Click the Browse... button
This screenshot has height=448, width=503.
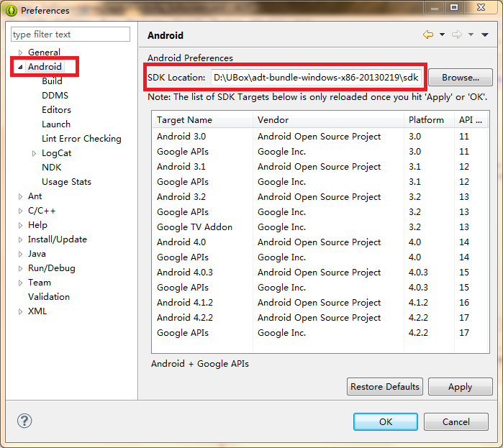pyautogui.click(x=461, y=77)
